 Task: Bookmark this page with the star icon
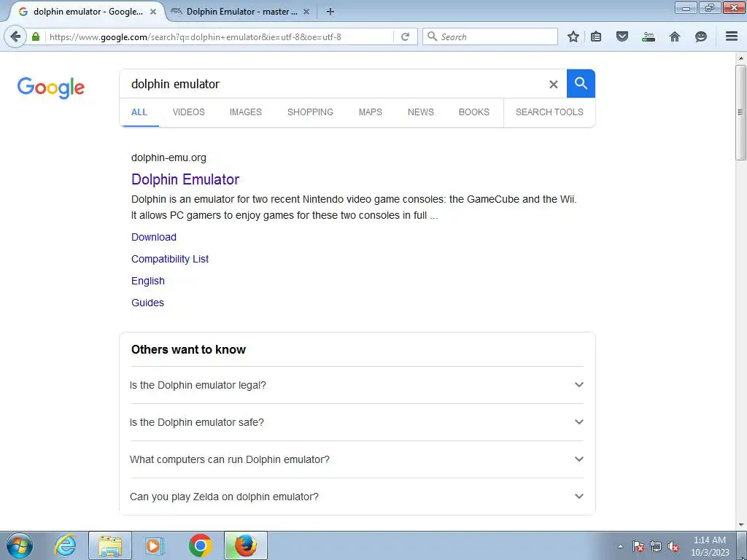click(x=573, y=36)
